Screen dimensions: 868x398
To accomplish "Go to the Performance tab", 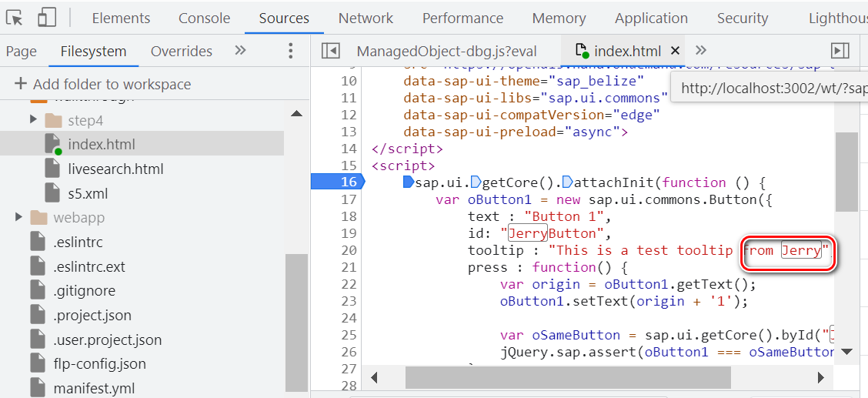I will click(462, 18).
